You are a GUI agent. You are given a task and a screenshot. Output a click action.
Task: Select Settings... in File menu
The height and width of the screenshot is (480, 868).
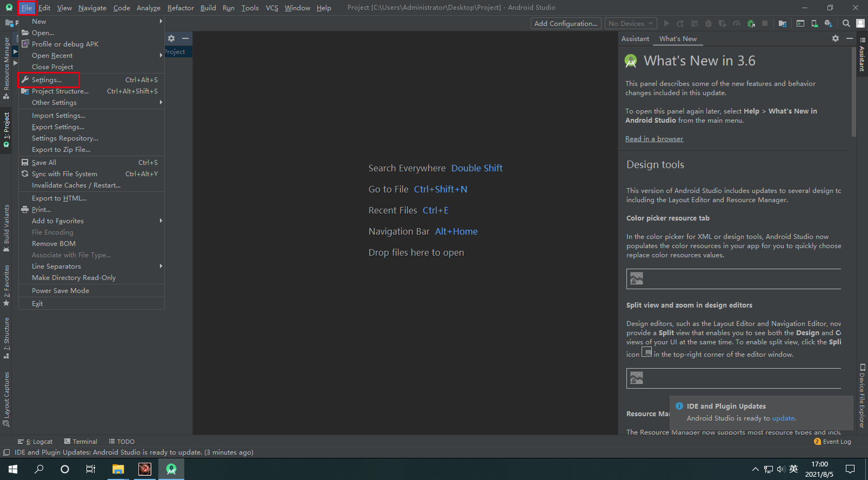91,79
